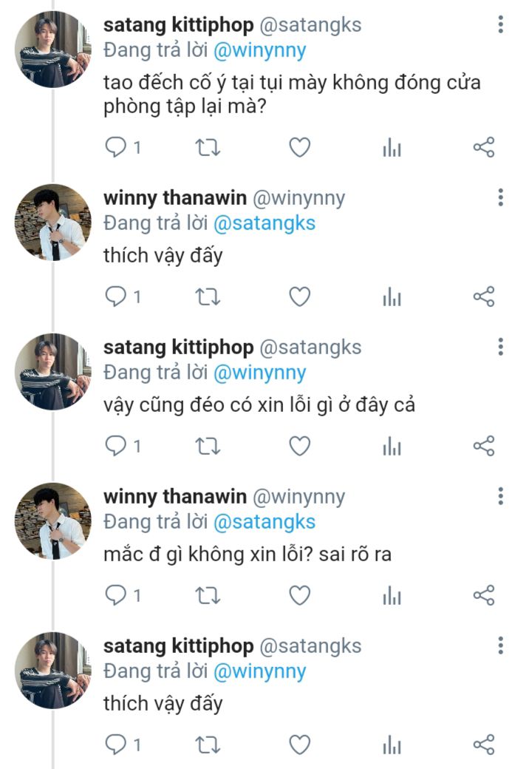Open satang kittiphop's avatar on first tweet
The image size is (532, 769).
52,50
